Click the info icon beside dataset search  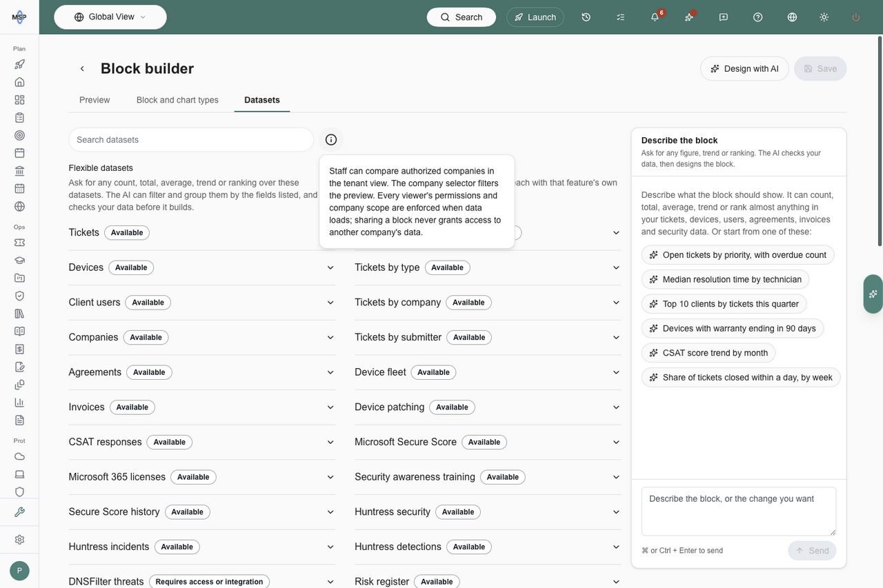coord(331,140)
